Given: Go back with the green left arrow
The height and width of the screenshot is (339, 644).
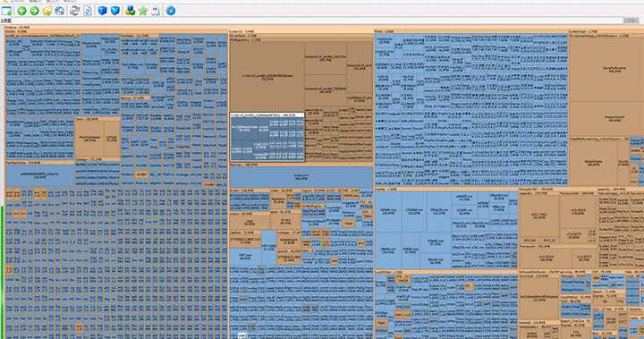Looking at the screenshot, I should click(21, 11).
